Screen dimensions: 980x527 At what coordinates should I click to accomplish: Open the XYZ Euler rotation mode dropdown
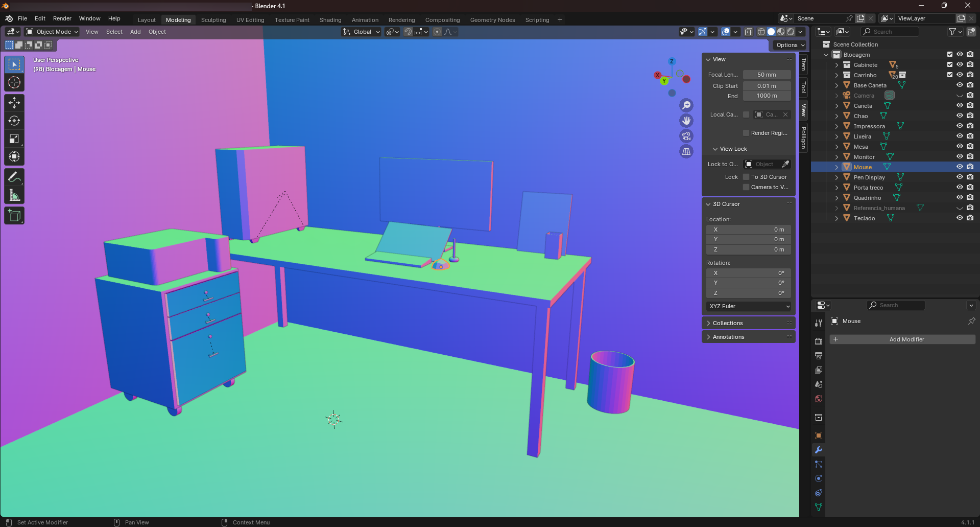pos(749,306)
